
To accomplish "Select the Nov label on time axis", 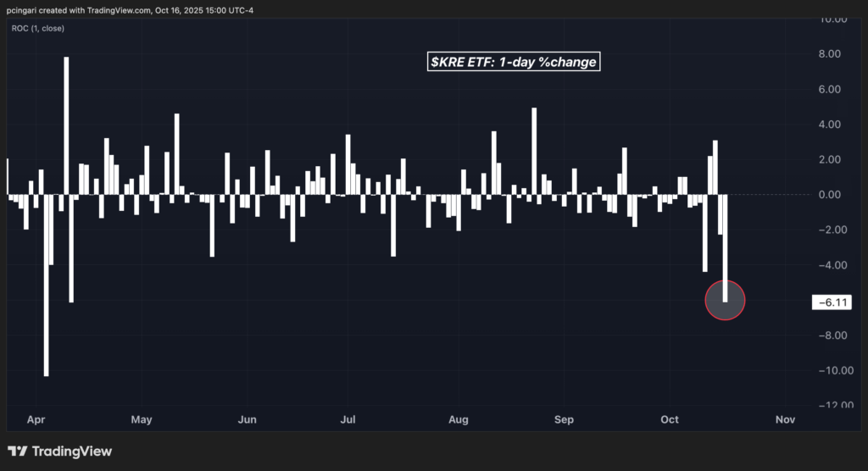I will click(x=785, y=419).
